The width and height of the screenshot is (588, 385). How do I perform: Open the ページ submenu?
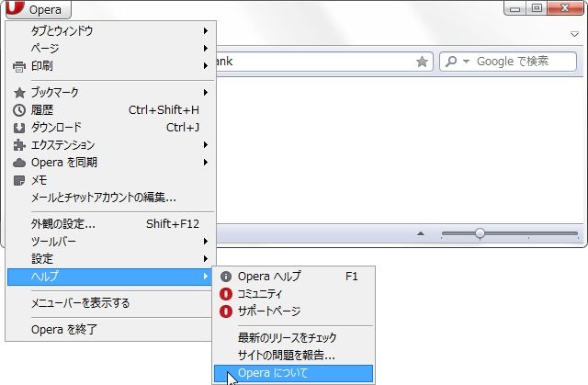tap(110, 49)
